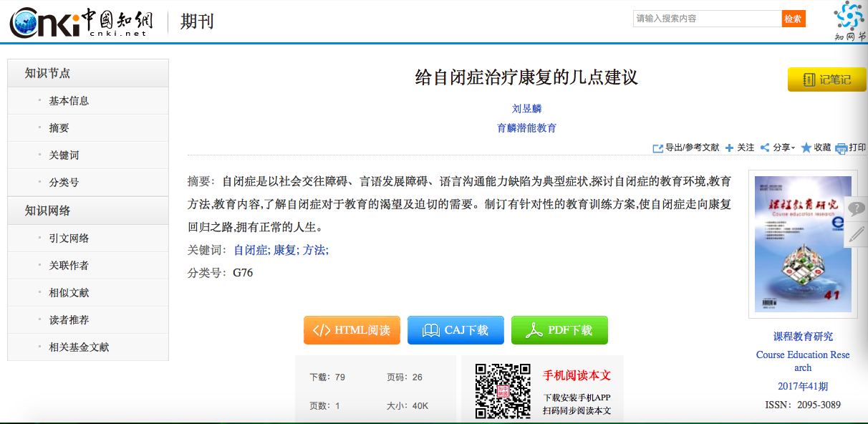868x424 pixels.
Task: Open HTML阅读 to read online
Action: click(352, 330)
